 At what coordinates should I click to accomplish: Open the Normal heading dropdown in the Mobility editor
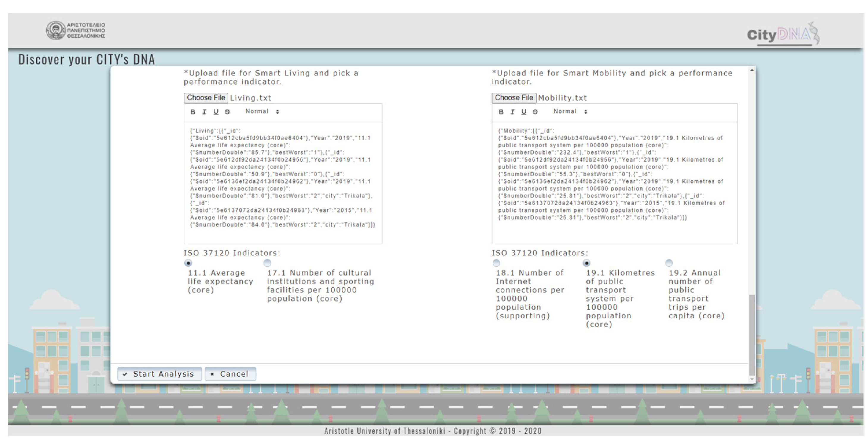(570, 111)
